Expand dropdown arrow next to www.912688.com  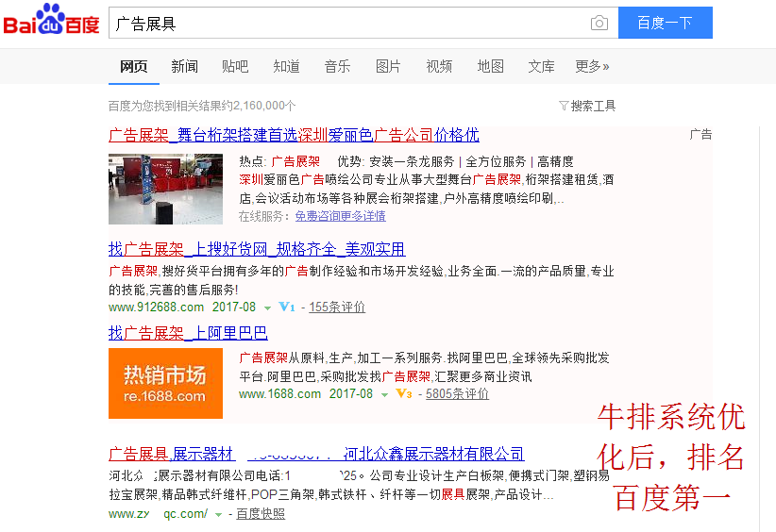(x=268, y=308)
